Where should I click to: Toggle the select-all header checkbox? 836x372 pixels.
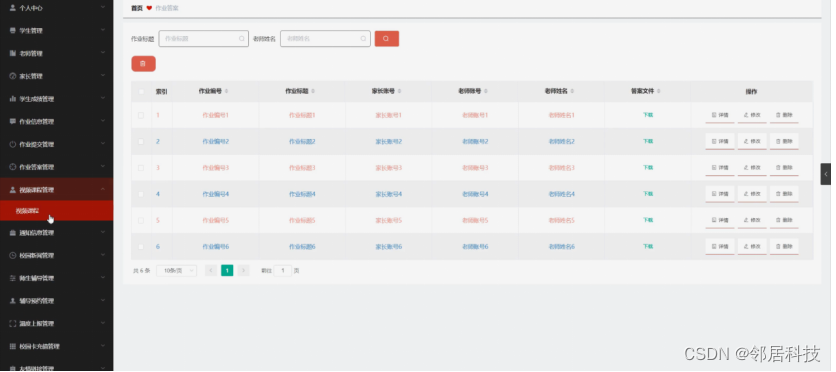141,92
